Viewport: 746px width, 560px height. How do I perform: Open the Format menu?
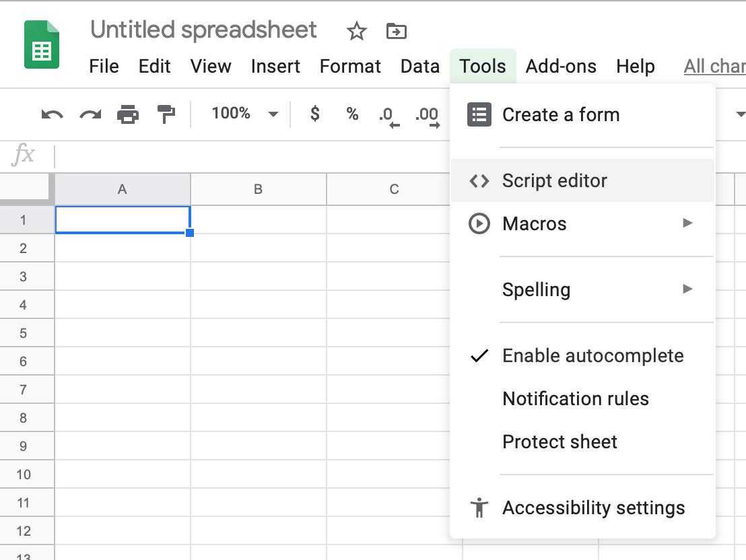350,66
